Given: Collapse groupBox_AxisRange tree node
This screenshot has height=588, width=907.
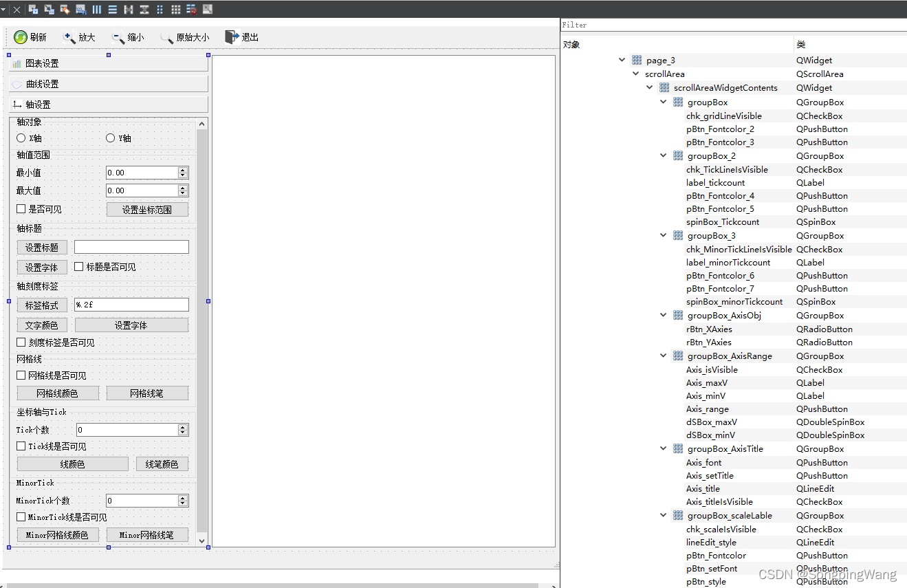Looking at the screenshot, I should tap(664, 356).
